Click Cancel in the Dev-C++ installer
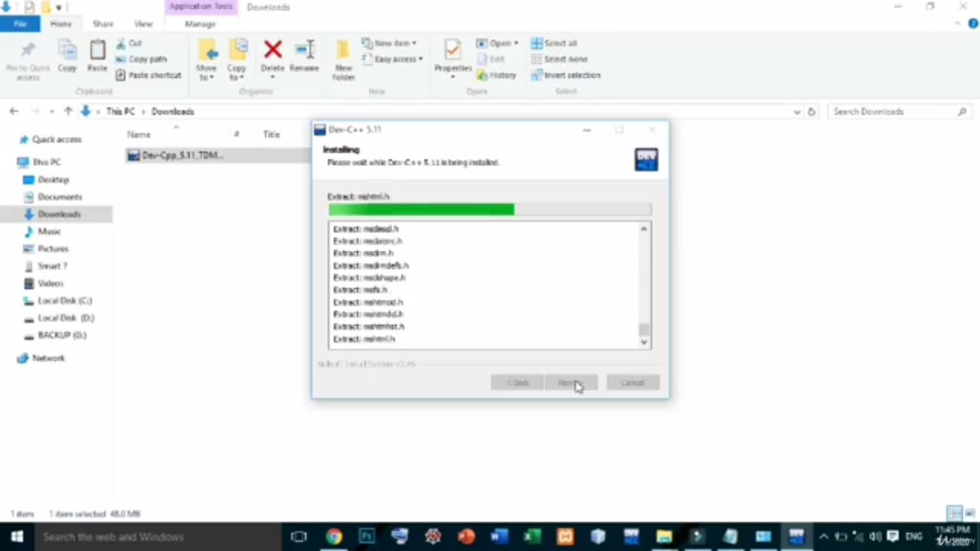 632,383
